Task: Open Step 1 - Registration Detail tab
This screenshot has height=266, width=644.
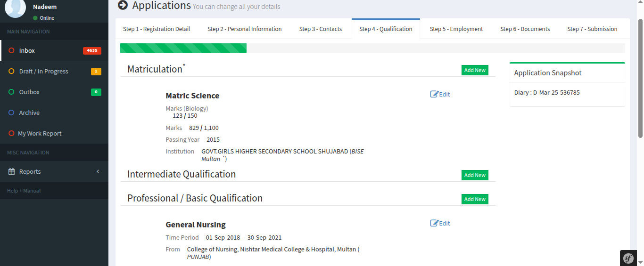Action: (157, 29)
